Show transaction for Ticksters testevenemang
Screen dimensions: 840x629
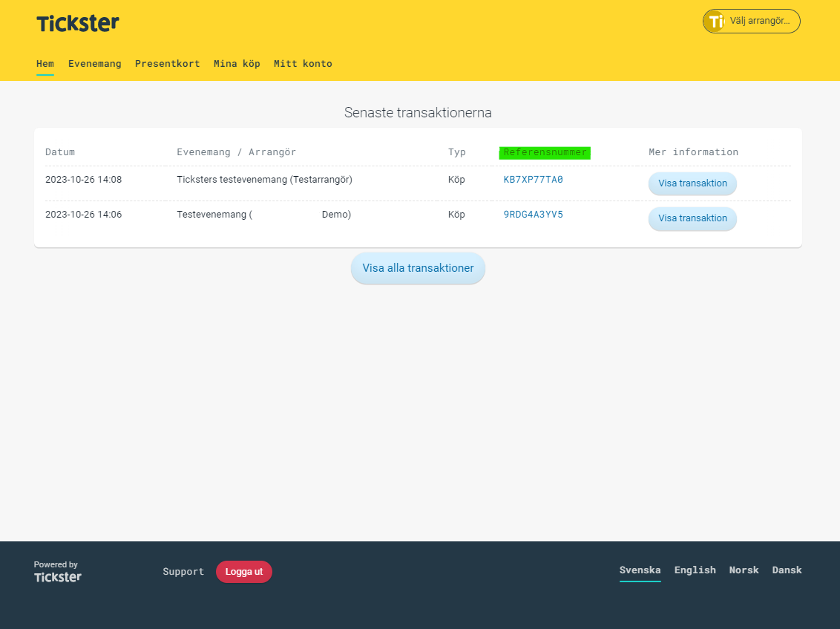692,183
